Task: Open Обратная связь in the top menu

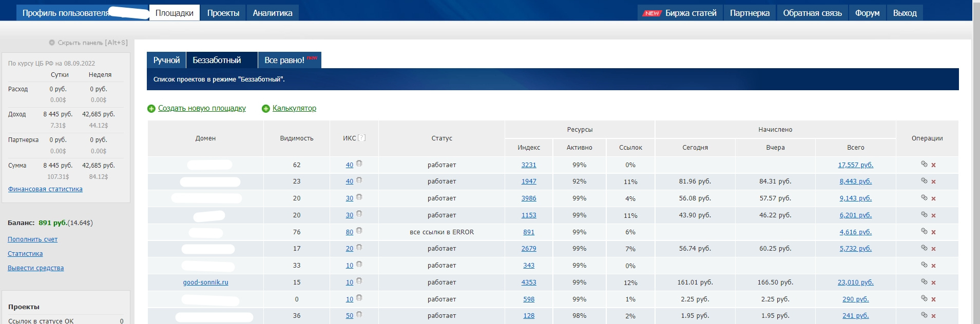Action: [x=812, y=13]
